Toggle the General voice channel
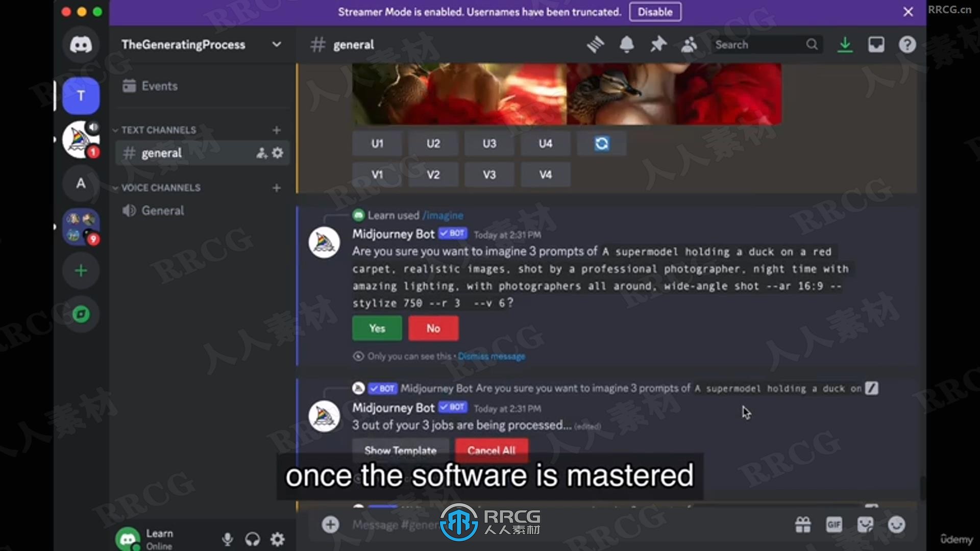This screenshot has width=980, height=551. [x=162, y=211]
